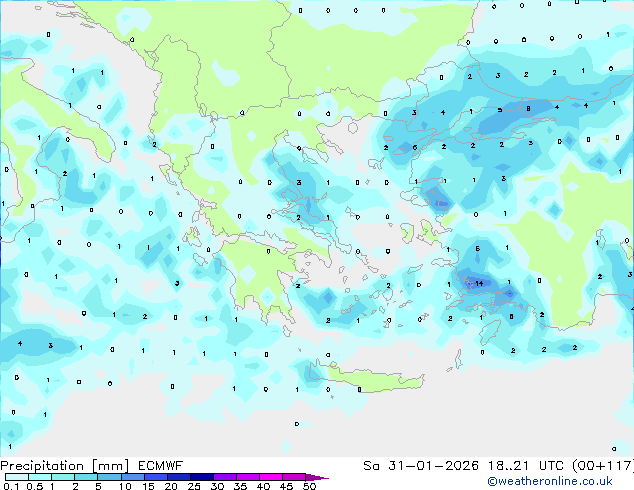
Task: Select legend swatch between 5 and 10
Action: (x=109, y=477)
